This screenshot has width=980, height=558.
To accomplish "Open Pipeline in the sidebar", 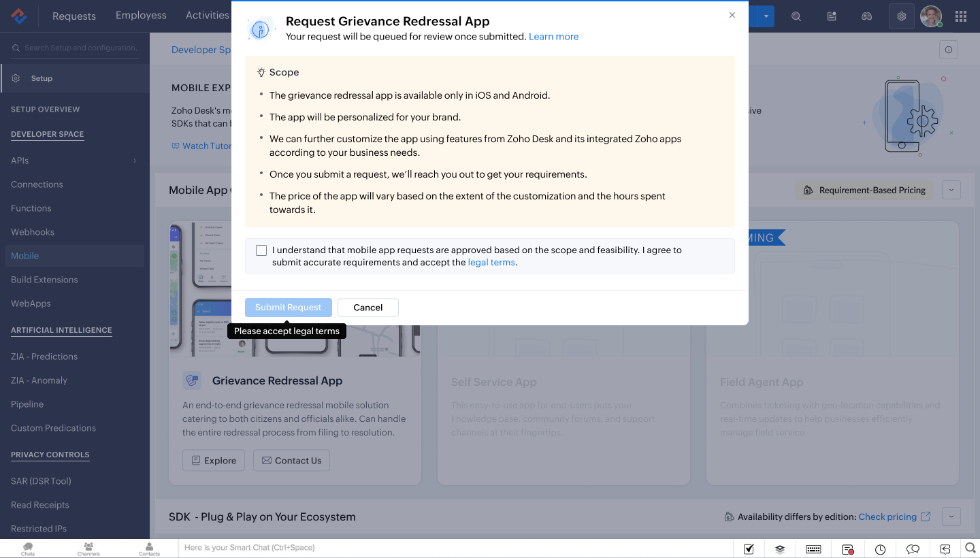I will click(27, 404).
